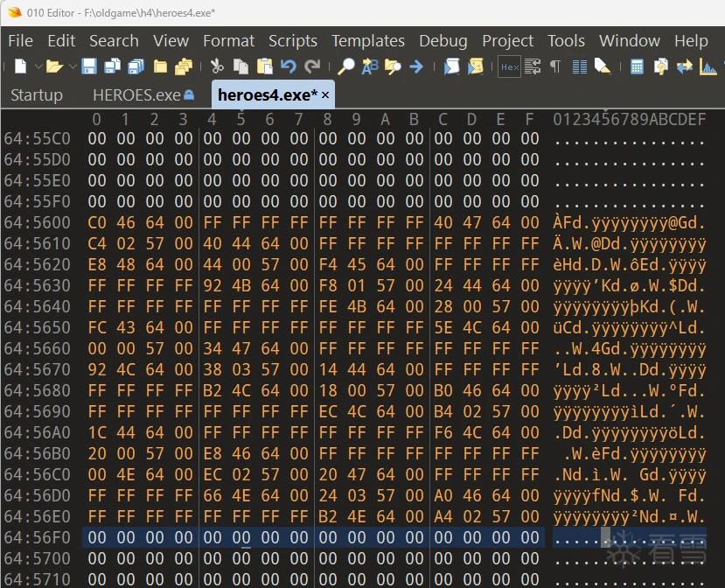Expand the New file dropdown arrow
This screenshot has height=588, width=725.
(38, 66)
